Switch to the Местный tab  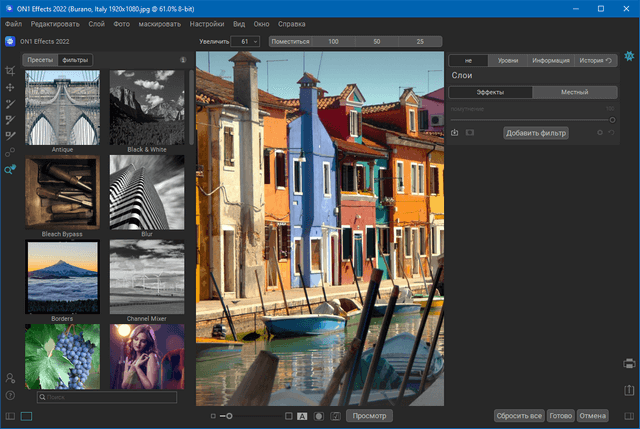(x=574, y=92)
